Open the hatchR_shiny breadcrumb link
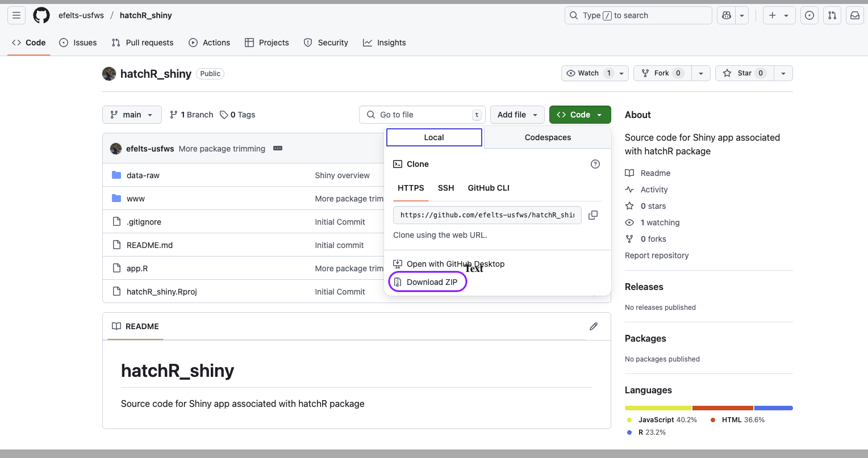This screenshot has height=458, width=868. 145,15
